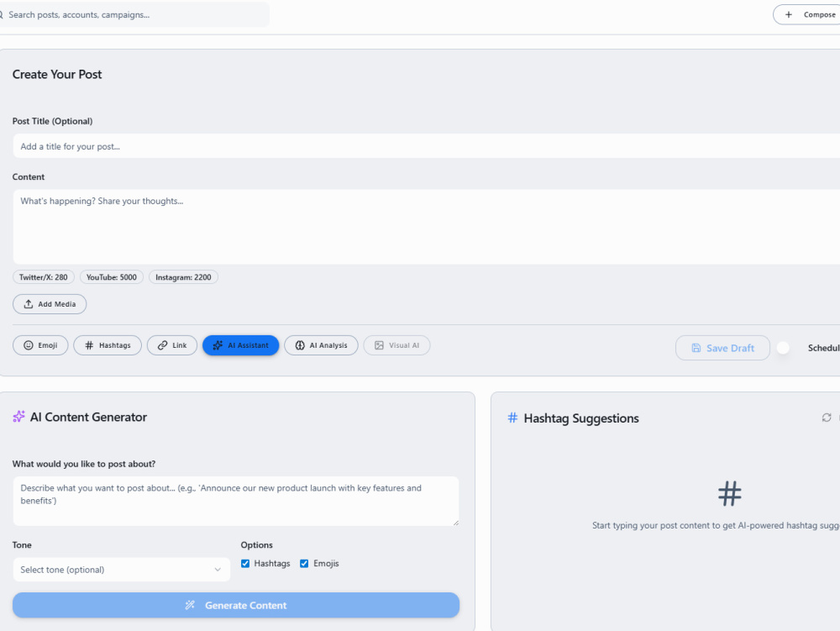This screenshot has height=631, width=840.
Task: Select the Instagram: 2200 character limit chip
Action: (183, 277)
